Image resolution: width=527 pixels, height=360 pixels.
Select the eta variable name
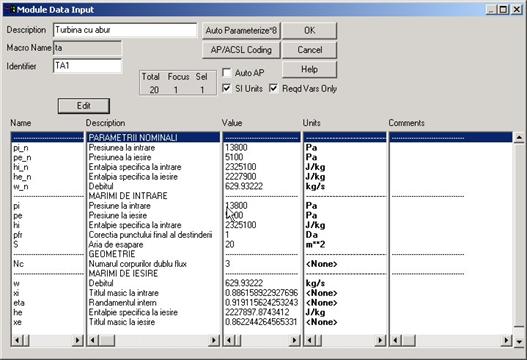tap(19, 303)
